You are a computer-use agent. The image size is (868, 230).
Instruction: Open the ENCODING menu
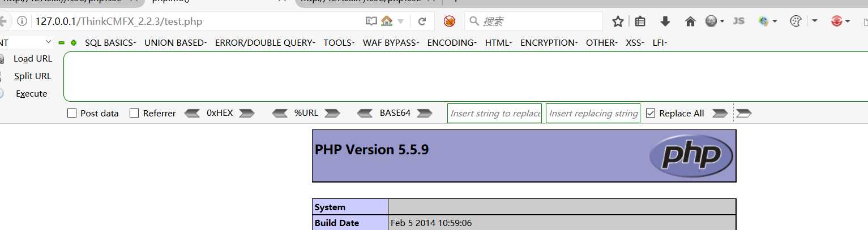click(x=452, y=42)
